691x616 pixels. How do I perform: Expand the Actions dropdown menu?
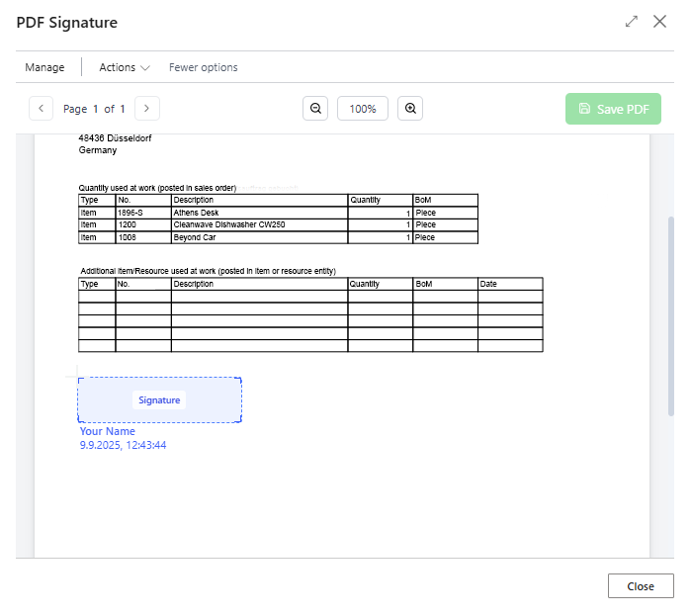(125, 67)
